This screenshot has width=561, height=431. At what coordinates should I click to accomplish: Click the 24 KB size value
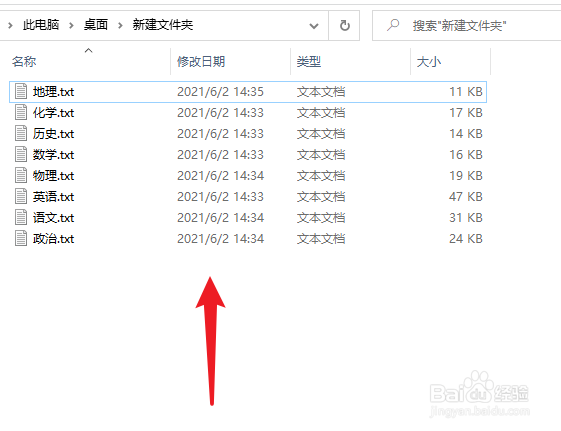[x=466, y=239]
